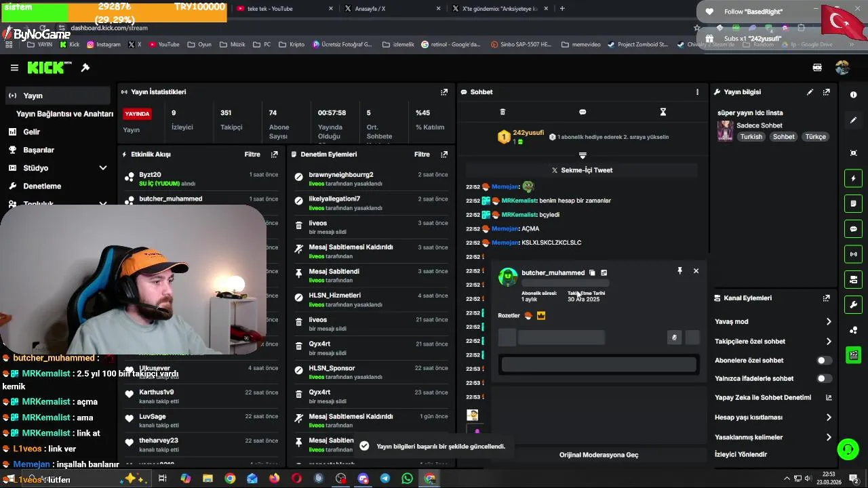Screen dimensions: 868x488
Task: Click the document note icon in right sidebar
Action: [854, 203]
